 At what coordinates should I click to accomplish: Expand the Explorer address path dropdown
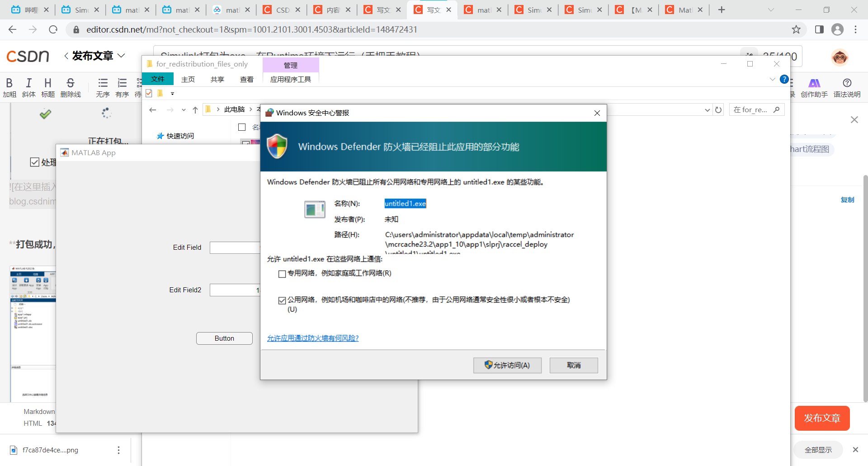[184, 109]
